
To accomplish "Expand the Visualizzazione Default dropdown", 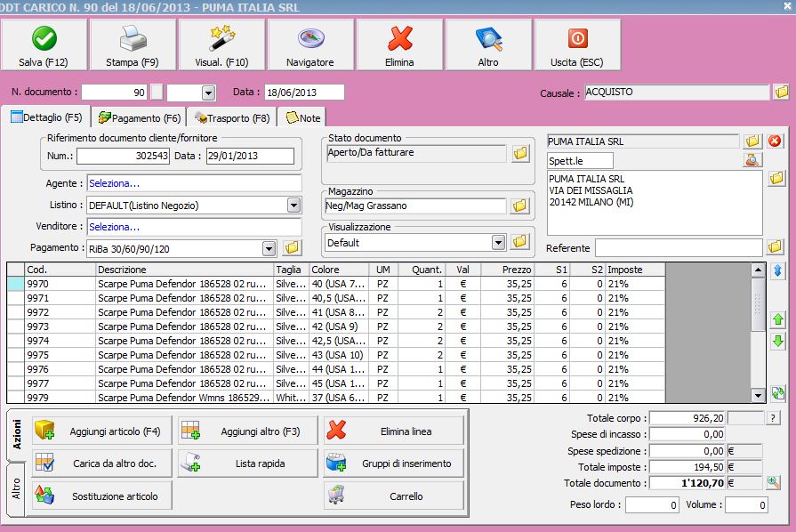I will pyautogui.click(x=499, y=242).
